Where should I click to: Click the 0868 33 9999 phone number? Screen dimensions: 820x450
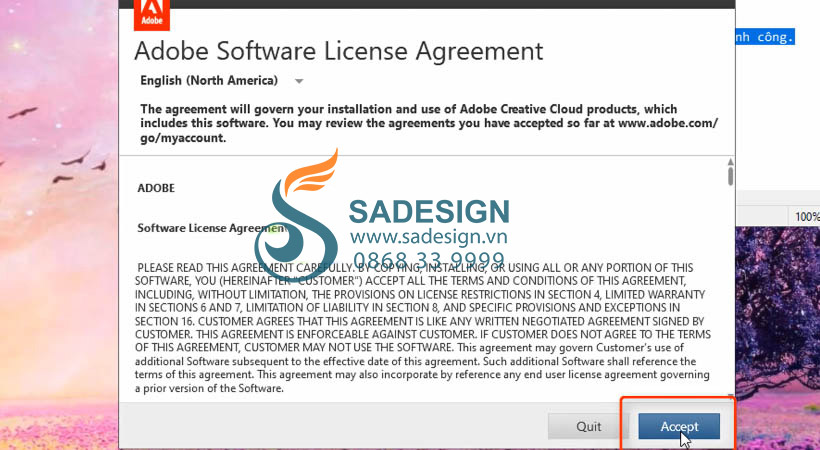(429, 262)
